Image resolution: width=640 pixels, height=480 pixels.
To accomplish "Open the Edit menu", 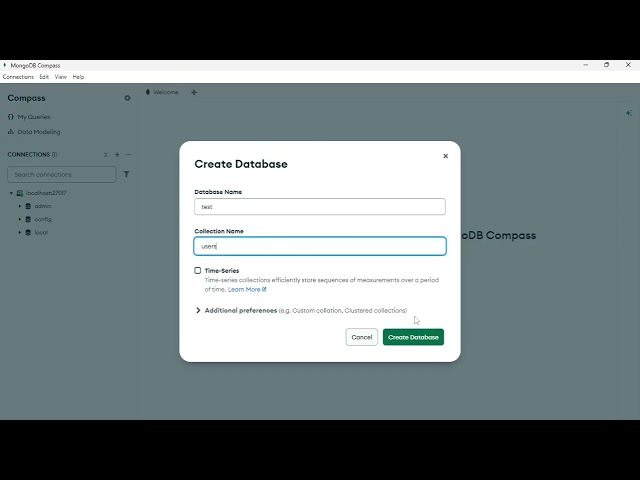I will tap(44, 77).
